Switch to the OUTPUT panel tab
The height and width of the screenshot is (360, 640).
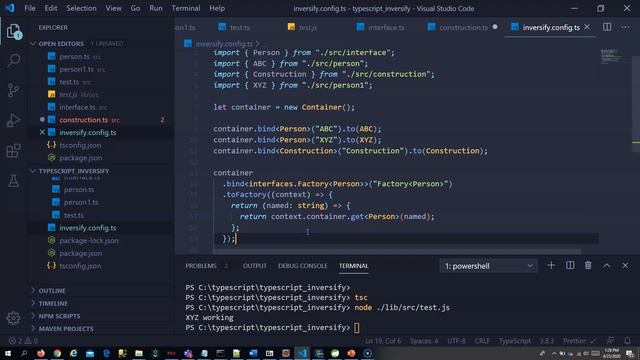point(255,266)
